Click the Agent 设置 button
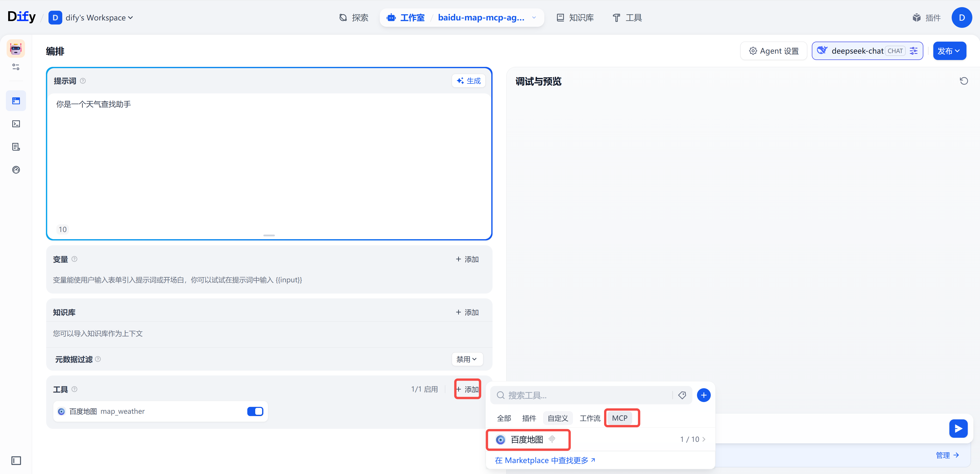 coord(774,51)
